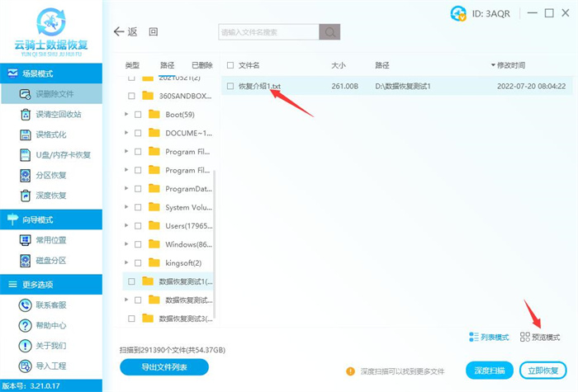Viewport: 578px width, 392px height.
Task: Click the back arrow icon
Action: 119,32
